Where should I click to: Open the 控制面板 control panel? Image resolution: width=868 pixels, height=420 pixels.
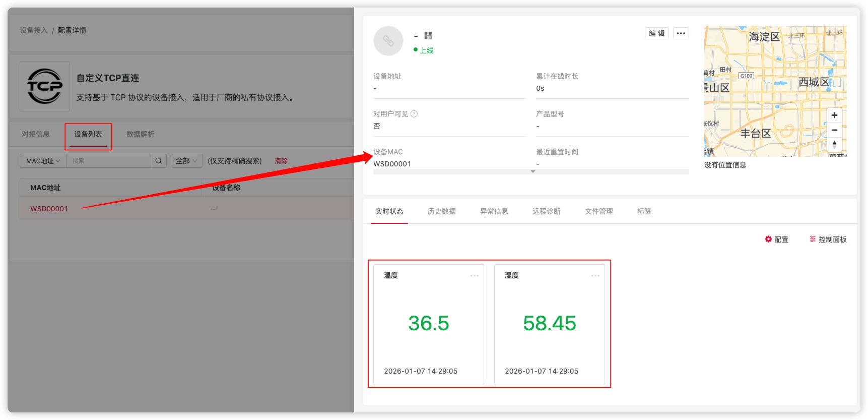[x=828, y=239]
